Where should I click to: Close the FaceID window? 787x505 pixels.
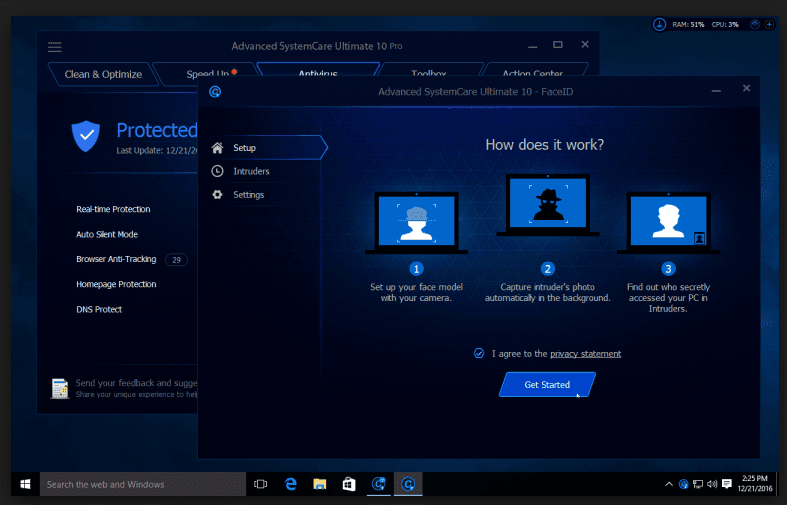click(746, 88)
